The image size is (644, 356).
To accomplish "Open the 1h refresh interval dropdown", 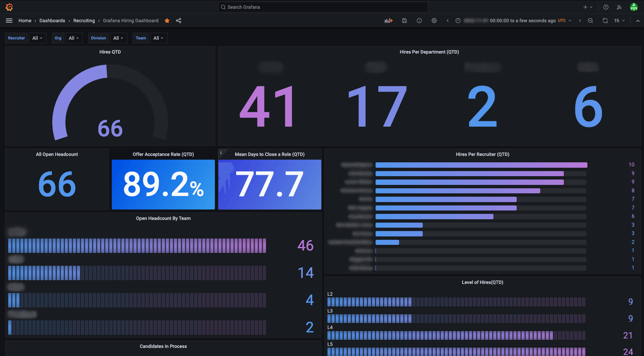I will click(619, 21).
